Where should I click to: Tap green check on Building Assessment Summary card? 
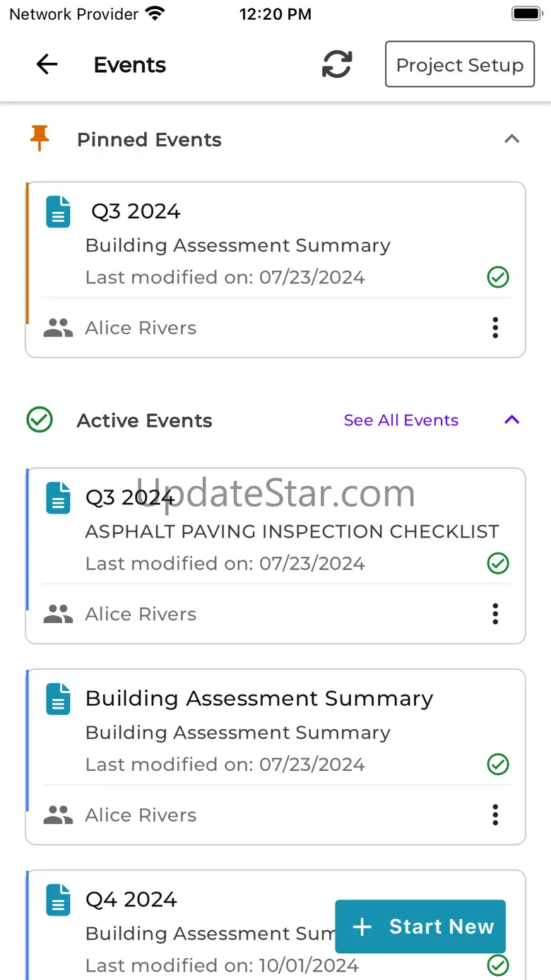(x=498, y=764)
